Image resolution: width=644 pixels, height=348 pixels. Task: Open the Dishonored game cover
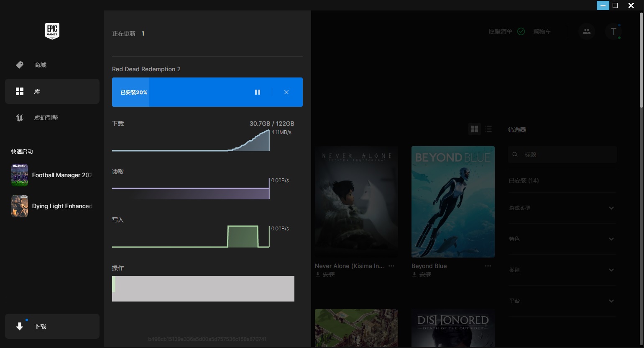453,328
